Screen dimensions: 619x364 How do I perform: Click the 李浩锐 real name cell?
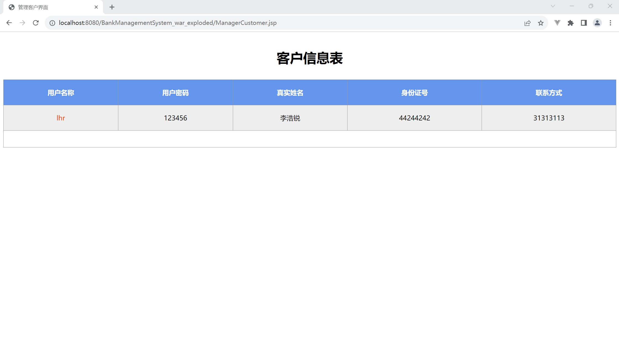coord(290,118)
